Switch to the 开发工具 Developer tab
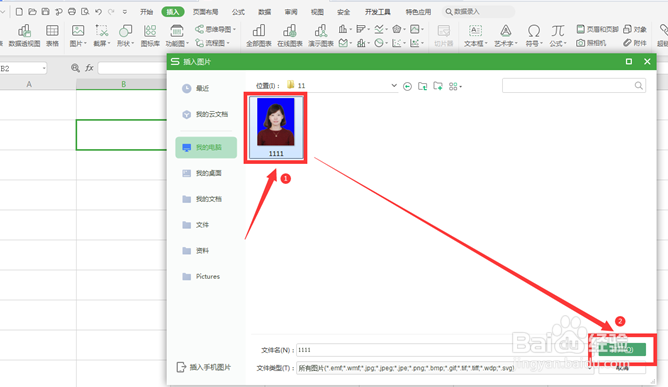Screen dimensions: 668x387 (x=377, y=12)
